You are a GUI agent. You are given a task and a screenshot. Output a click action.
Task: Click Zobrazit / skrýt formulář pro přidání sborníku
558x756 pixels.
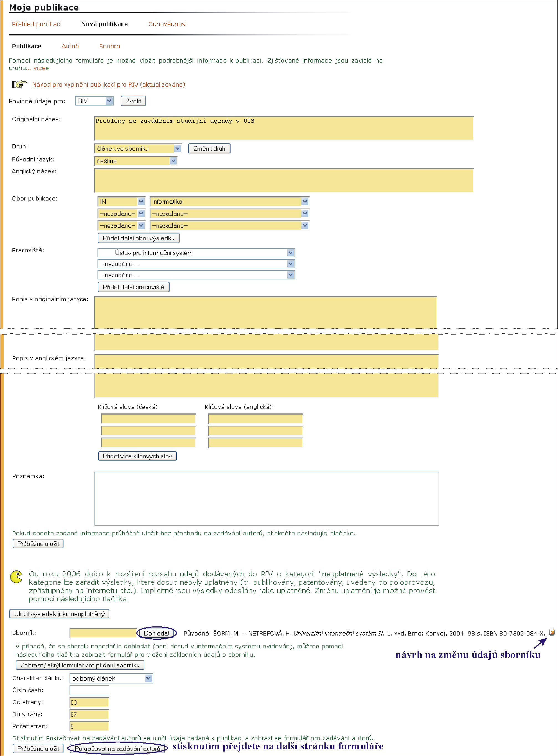80,665
